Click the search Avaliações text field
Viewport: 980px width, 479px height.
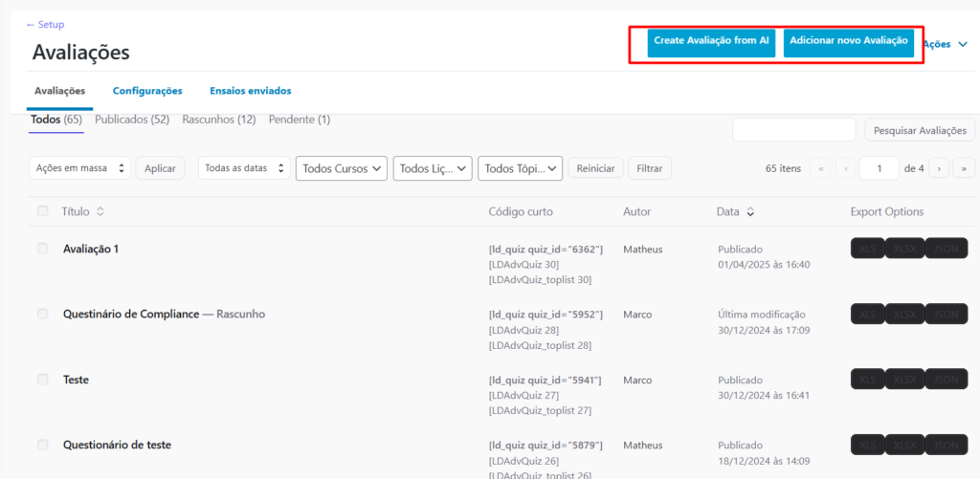(793, 130)
